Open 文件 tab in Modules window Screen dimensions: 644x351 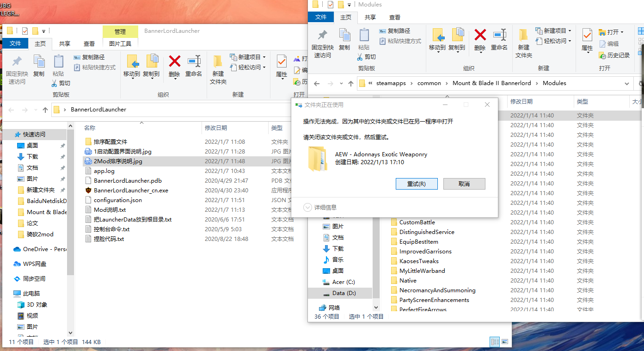pos(321,17)
